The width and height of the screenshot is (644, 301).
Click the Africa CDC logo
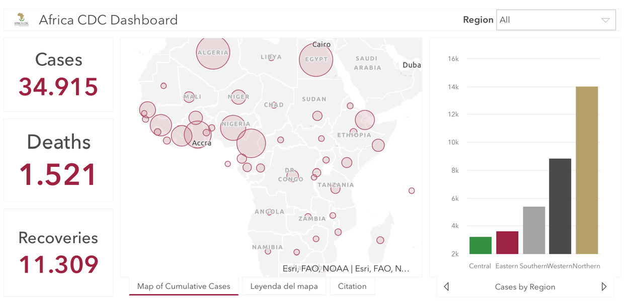pyautogui.click(x=22, y=20)
